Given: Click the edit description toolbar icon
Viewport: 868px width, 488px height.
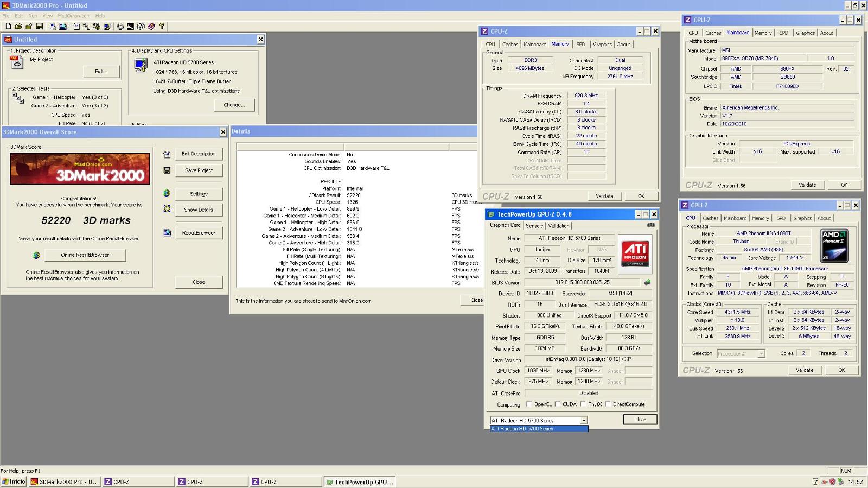Looking at the screenshot, I should [x=76, y=26].
